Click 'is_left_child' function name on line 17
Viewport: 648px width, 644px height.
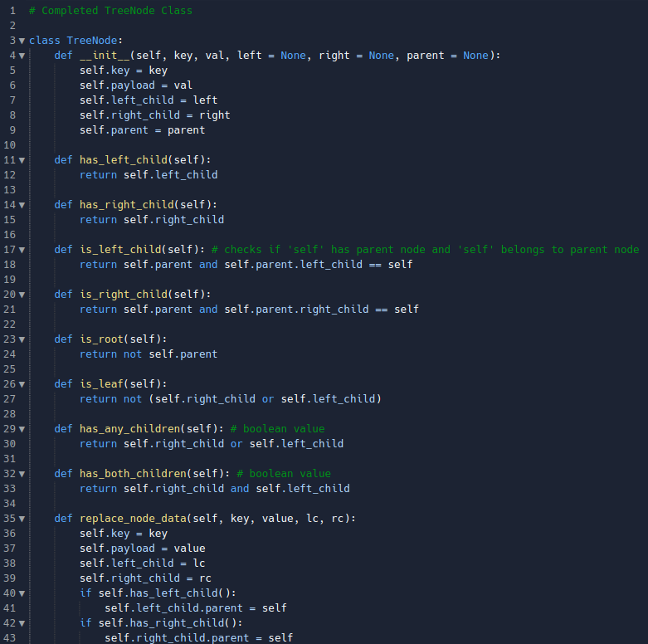click(120, 250)
